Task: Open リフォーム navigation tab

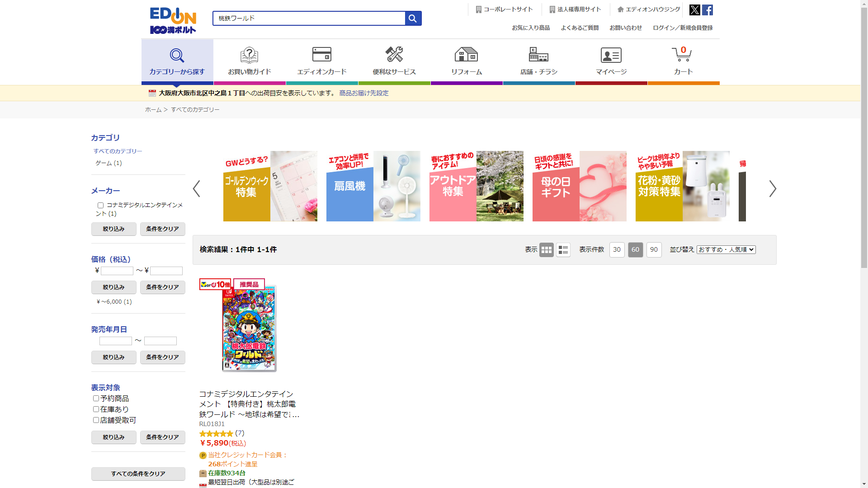Action: [466, 61]
